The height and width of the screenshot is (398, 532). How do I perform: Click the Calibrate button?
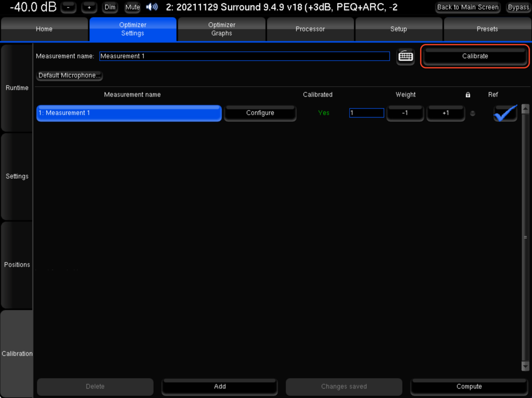point(475,56)
